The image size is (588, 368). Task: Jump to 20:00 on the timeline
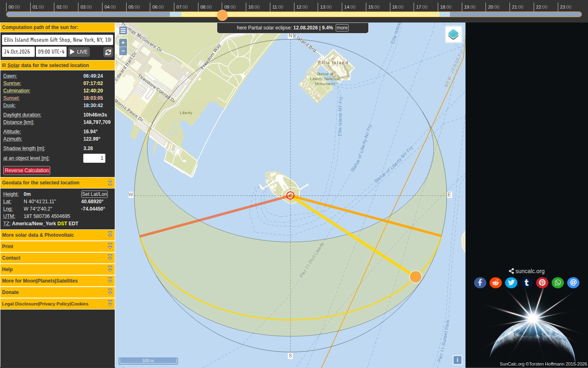(494, 7)
